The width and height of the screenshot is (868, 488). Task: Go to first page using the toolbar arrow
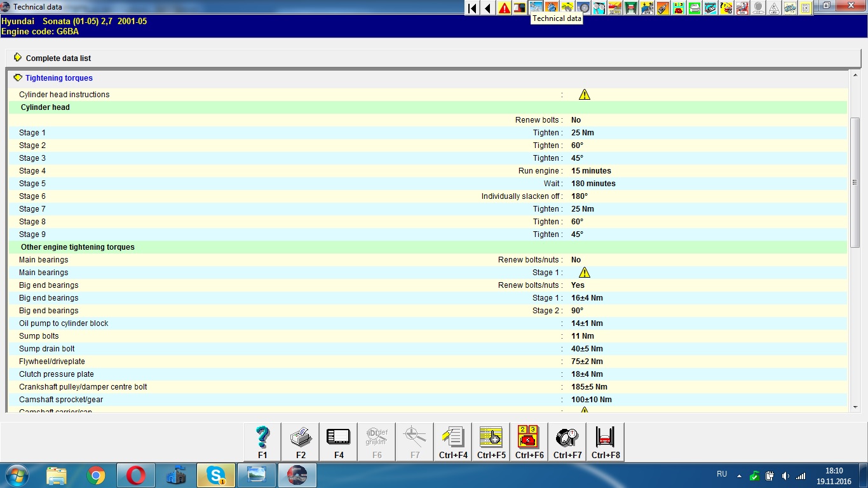point(472,8)
